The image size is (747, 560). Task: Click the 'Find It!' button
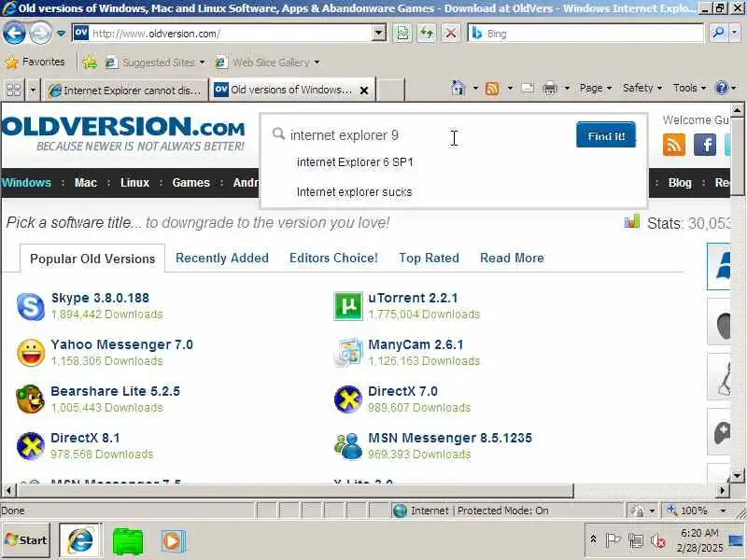coord(605,134)
